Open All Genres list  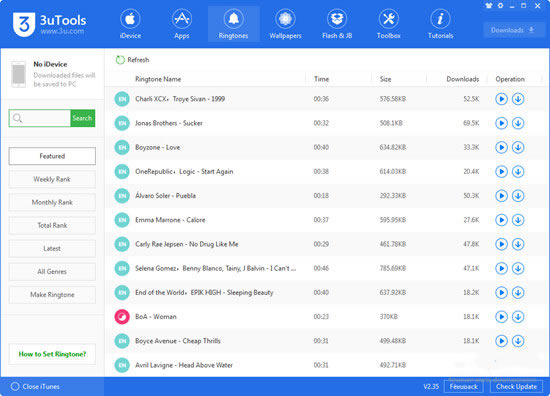click(52, 271)
